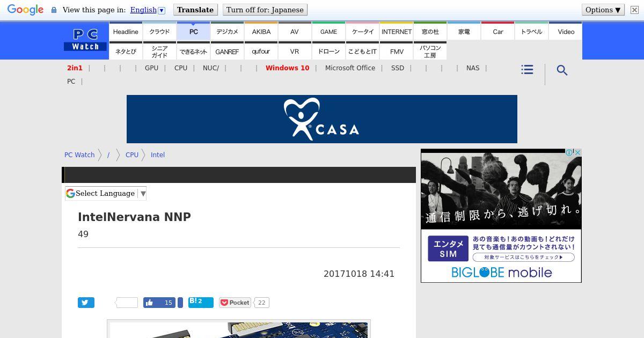Like article with Facebook thumbs-up button
The width and height of the screenshot is (644, 338).
click(159, 303)
